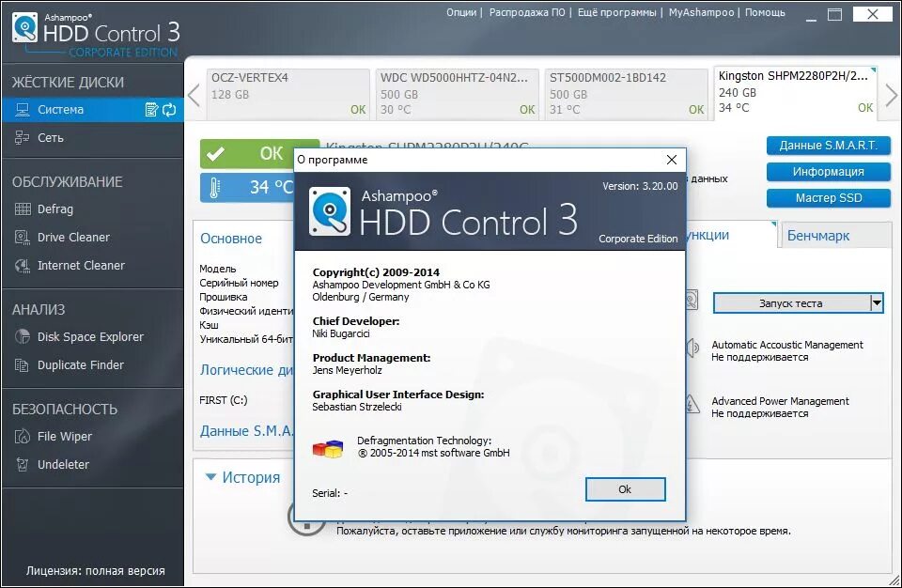Click the Drive Cleaner icon

23,237
